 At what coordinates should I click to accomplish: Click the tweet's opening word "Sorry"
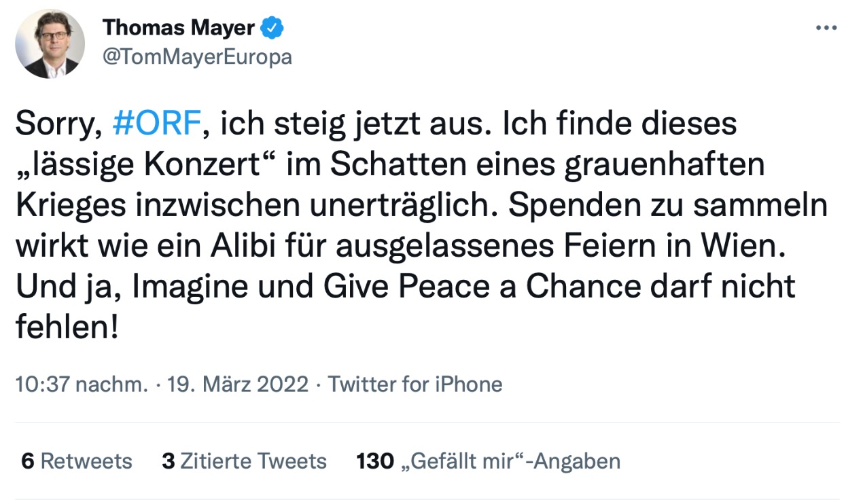55,125
